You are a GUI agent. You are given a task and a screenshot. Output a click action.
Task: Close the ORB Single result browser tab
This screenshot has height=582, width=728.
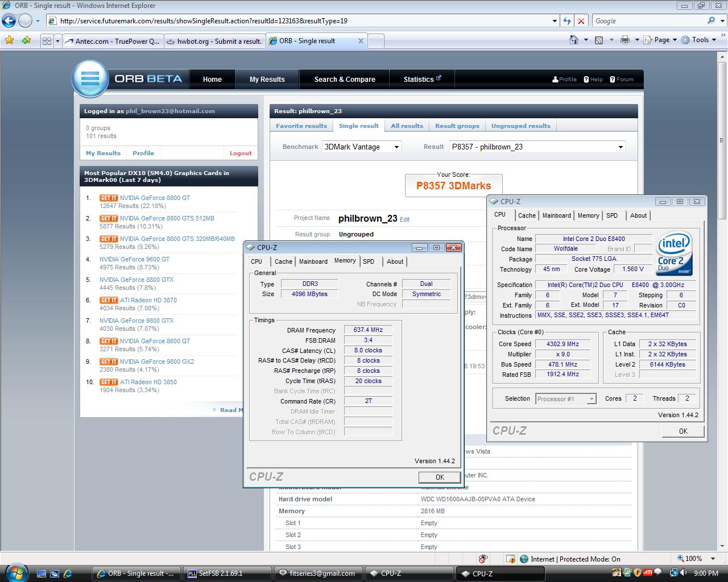coord(361,41)
